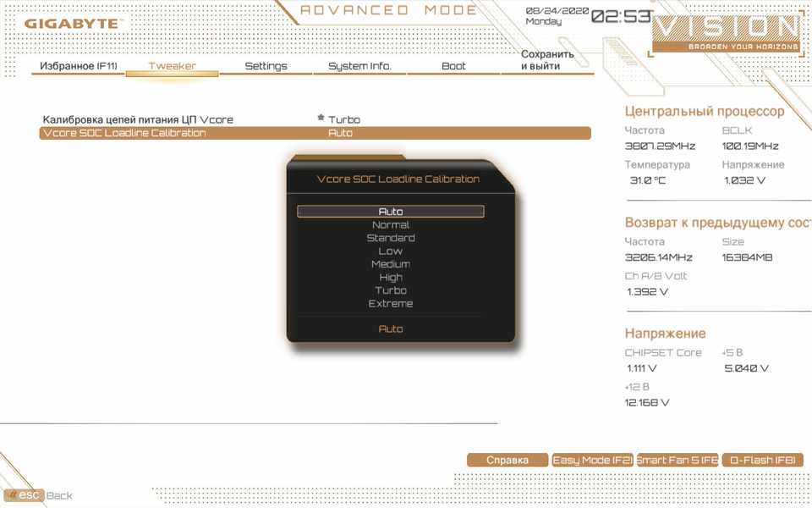This screenshot has height=508, width=812.
Task: Switch to Easy Mode (F2)
Action: 593,460
